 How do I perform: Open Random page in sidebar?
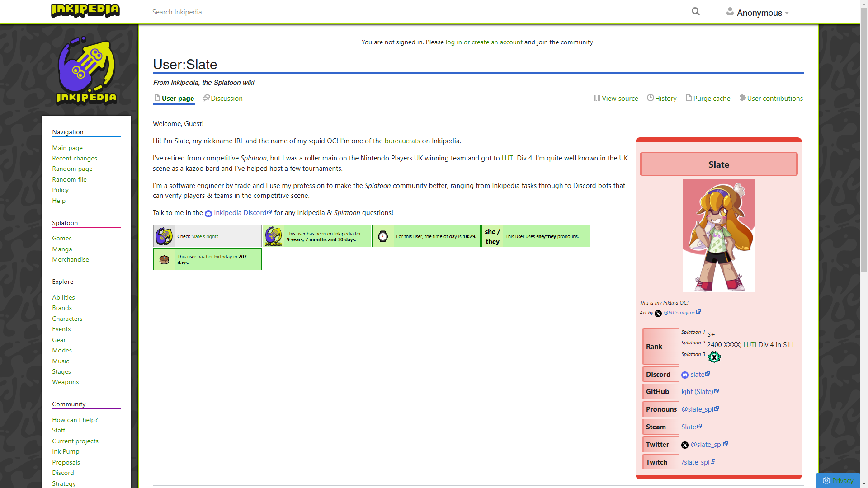[x=72, y=169]
